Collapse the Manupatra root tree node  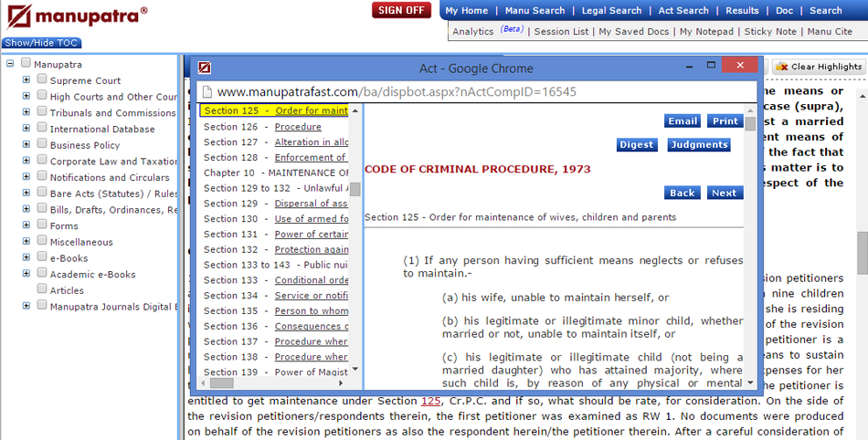coord(10,64)
